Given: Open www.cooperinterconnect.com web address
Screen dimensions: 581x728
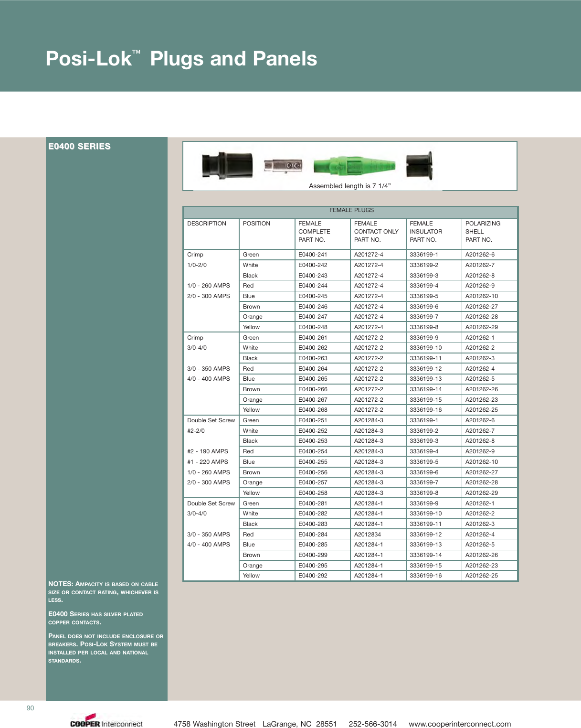Looking at the screenshot, I should tap(460, 724).
